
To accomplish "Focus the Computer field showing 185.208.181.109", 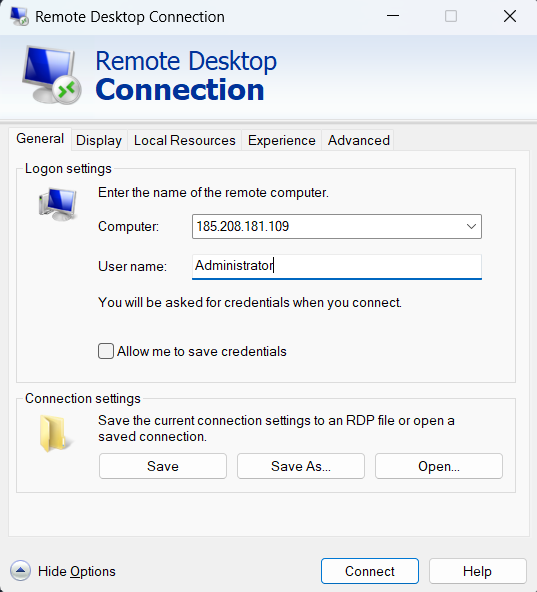I will pos(337,227).
